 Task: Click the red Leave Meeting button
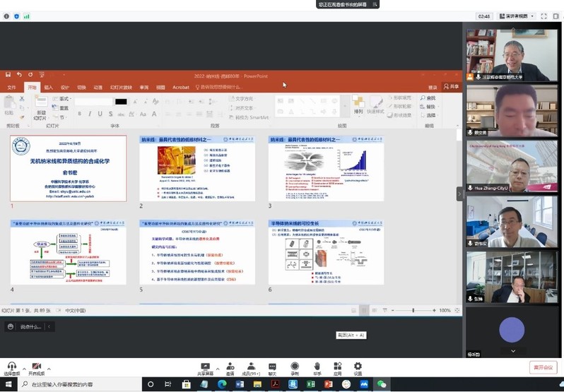(x=543, y=367)
